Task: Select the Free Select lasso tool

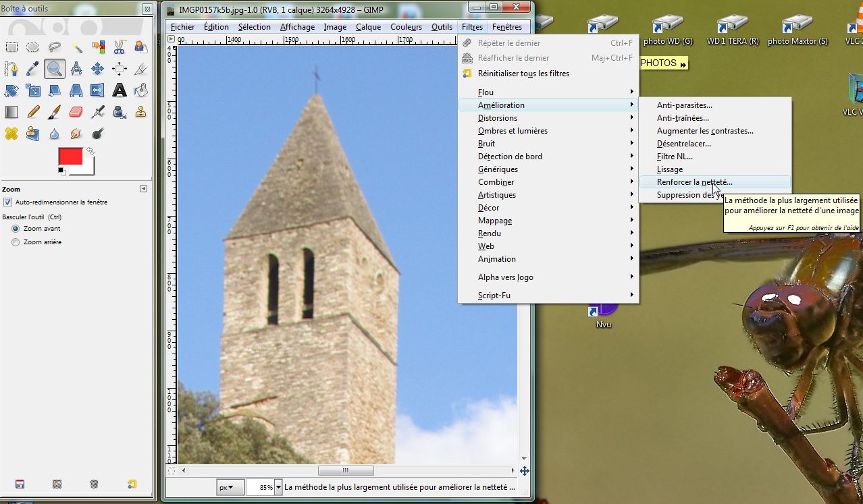Action: click(55, 47)
